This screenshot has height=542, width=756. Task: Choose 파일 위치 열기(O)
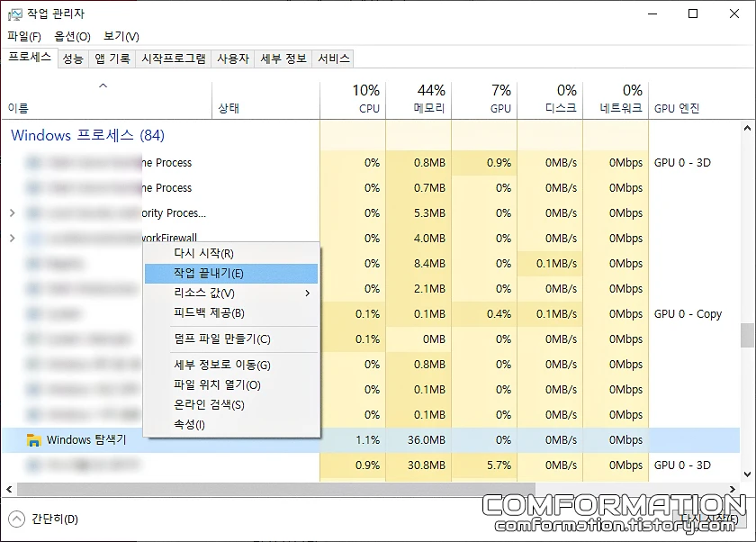coord(231,384)
